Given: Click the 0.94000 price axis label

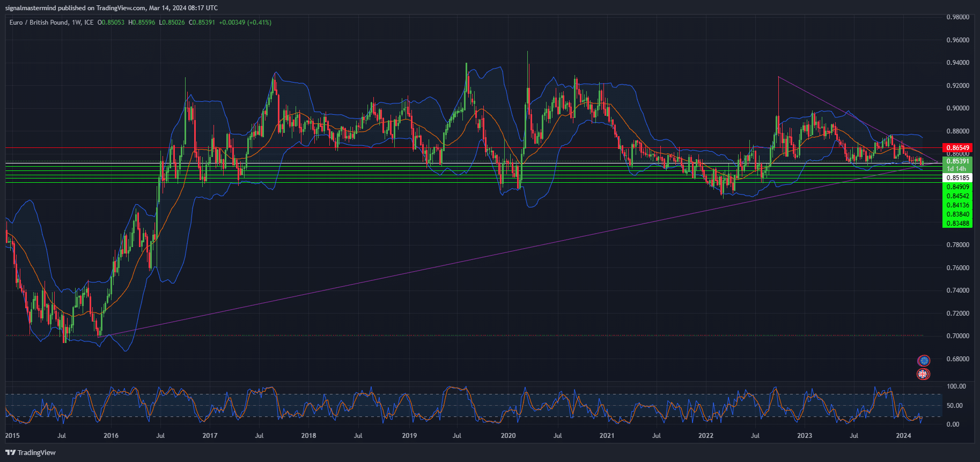Looking at the screenshot, I should coord(957,63).
